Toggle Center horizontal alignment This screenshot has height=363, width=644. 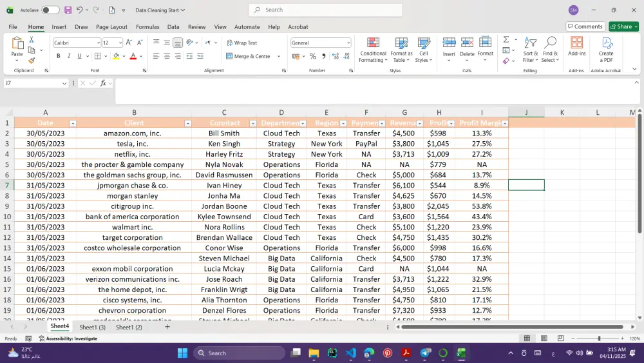167,56
